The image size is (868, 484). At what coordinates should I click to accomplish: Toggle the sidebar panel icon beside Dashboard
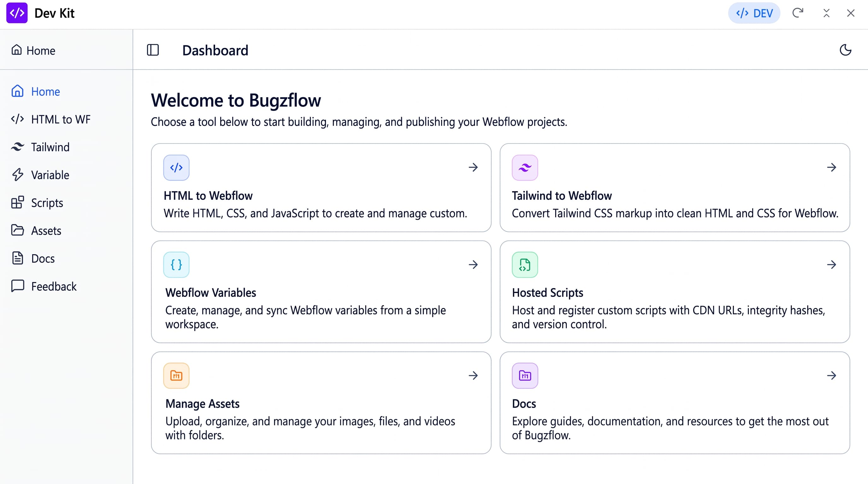click(153, 50)
